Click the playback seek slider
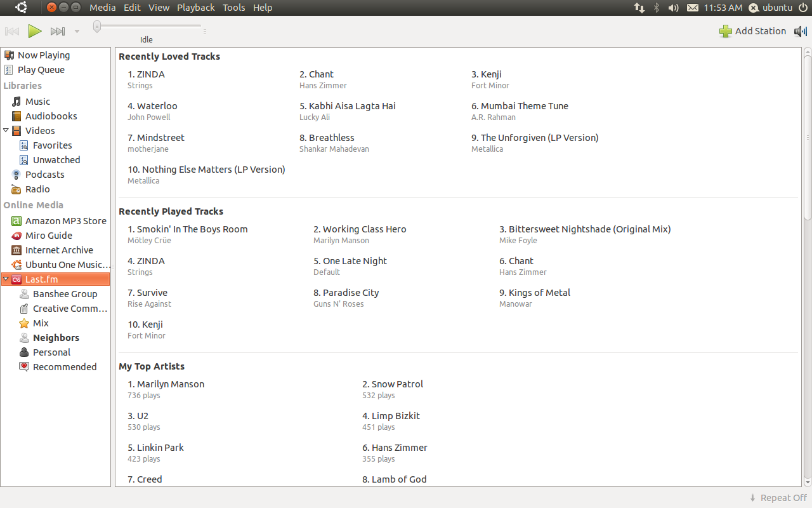 point(148,26)
